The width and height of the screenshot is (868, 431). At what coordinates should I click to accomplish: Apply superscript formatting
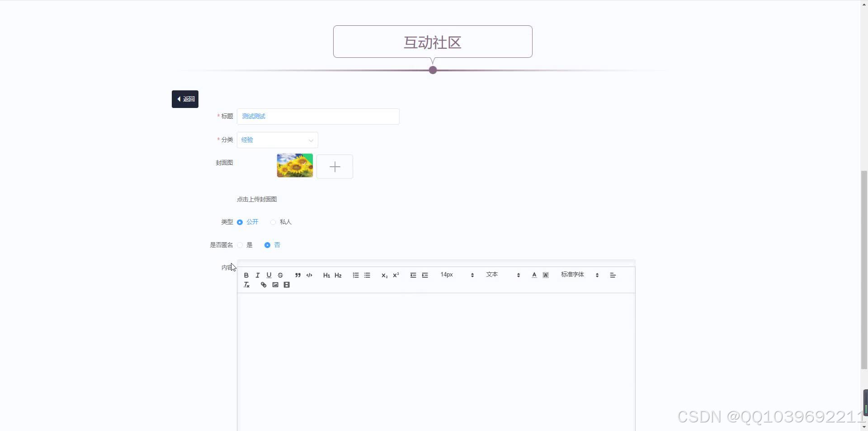click(396, 275)
